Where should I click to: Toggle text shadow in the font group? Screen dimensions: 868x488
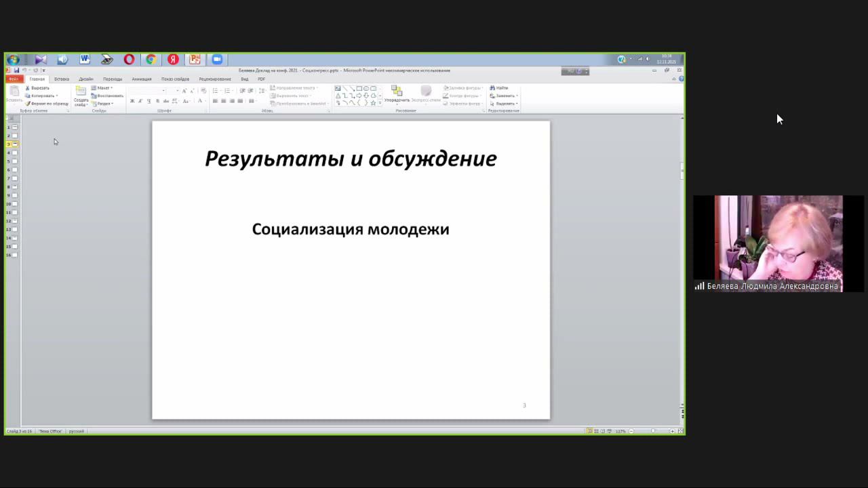point(157,101)
